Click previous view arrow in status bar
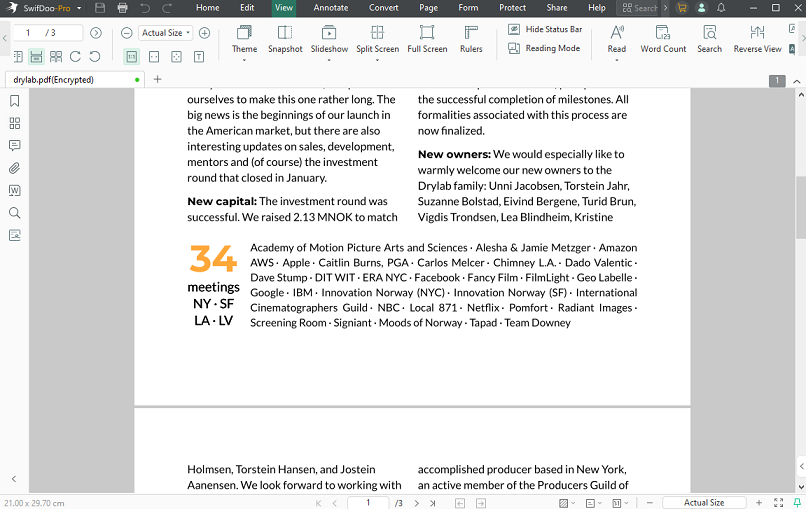This screenshot has height=509, width=806. click(460, 503)
